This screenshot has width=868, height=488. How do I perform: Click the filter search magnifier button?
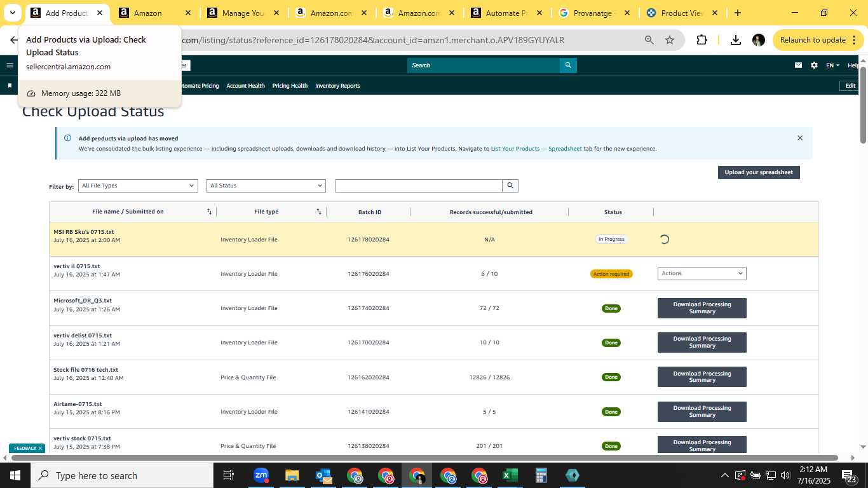[510, 186]
